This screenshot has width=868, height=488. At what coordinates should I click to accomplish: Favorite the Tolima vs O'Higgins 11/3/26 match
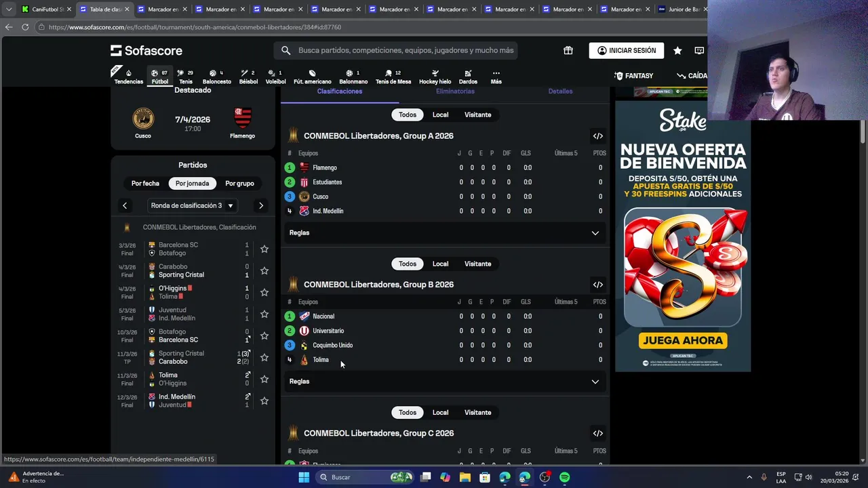pos(264,380)
